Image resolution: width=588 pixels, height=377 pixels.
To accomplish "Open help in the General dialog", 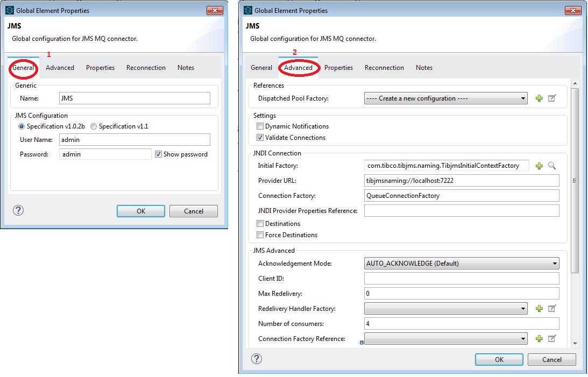I will point(18,210).
